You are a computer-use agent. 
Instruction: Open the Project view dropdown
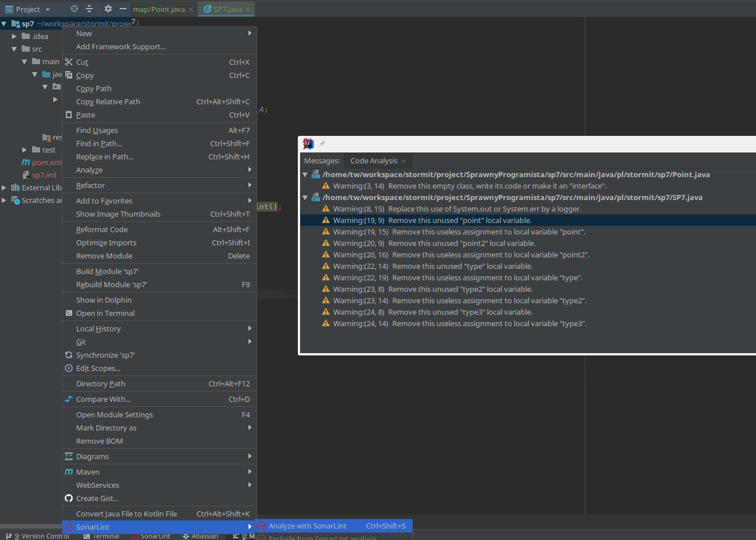[48, 10]
